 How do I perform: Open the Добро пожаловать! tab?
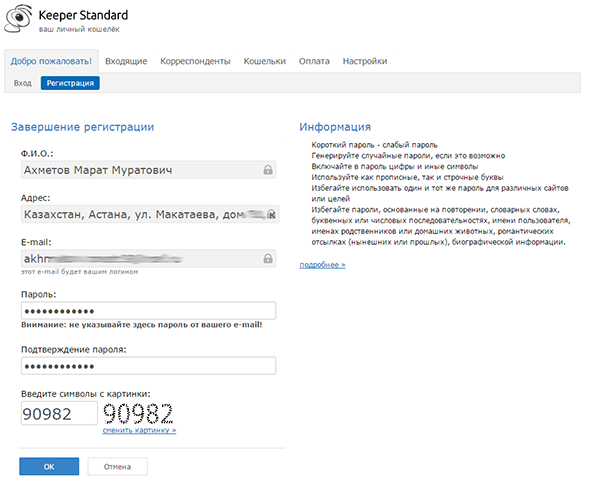51,61
